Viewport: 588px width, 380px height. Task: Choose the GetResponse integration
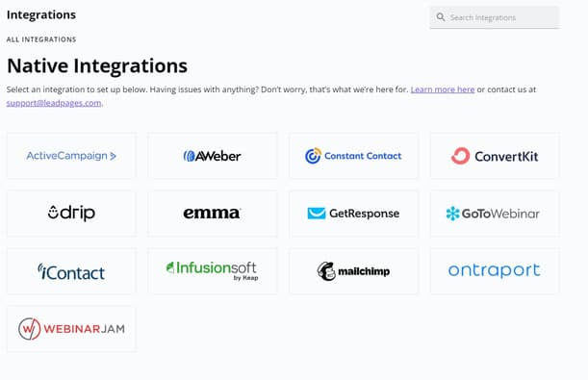(x=353, y=214)
